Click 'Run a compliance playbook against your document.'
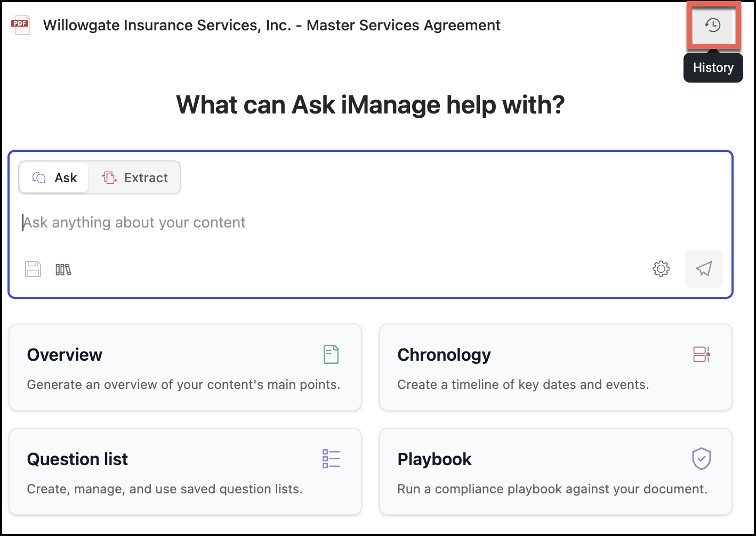 click(x=552, y=489)
